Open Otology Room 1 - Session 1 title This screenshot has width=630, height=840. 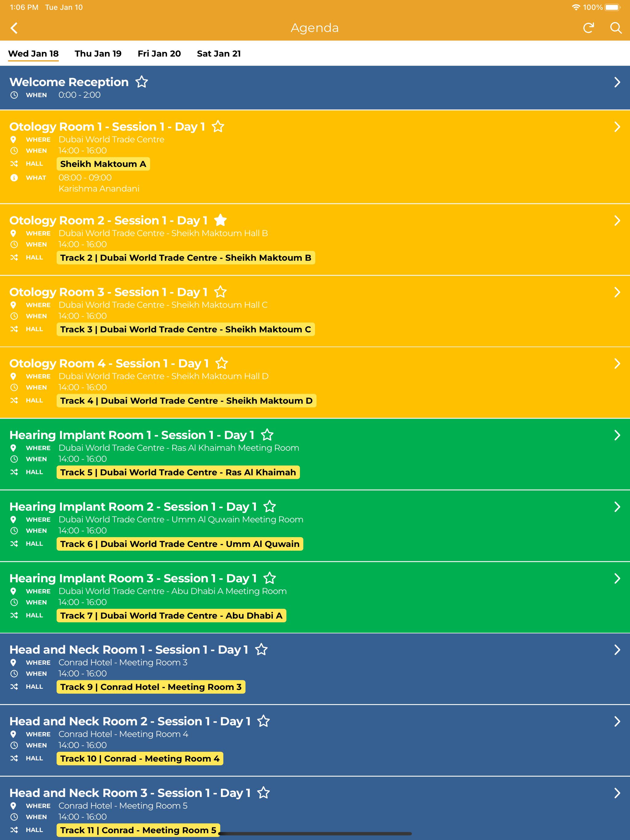coord(107,126)
